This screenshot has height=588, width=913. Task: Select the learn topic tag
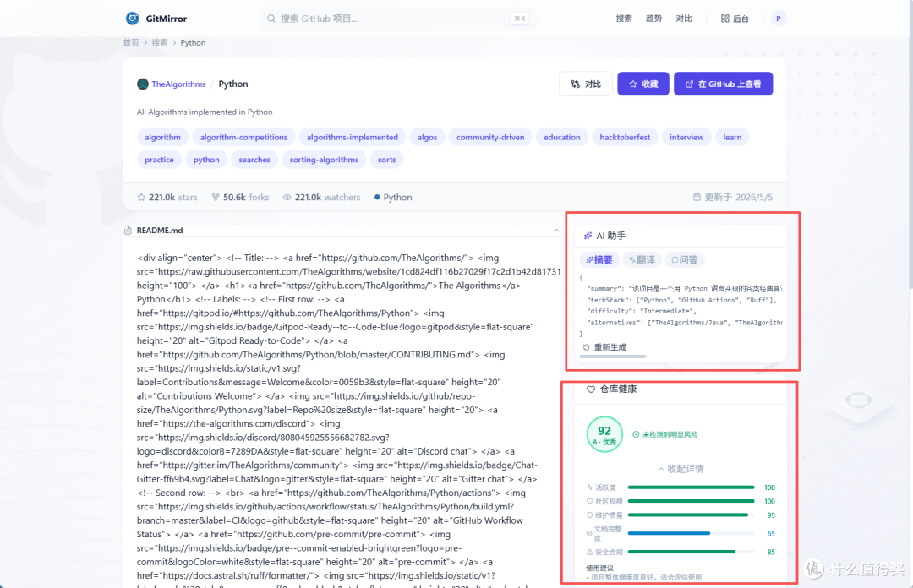point(732,138)
